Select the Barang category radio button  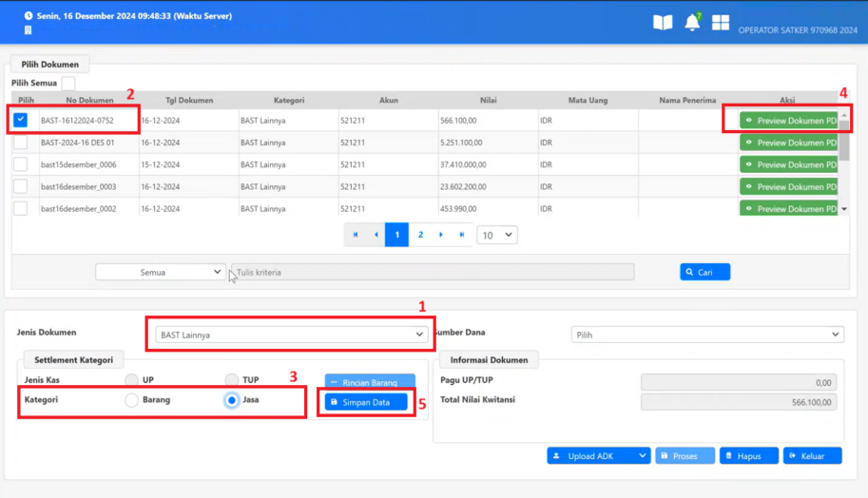(132, 400)
